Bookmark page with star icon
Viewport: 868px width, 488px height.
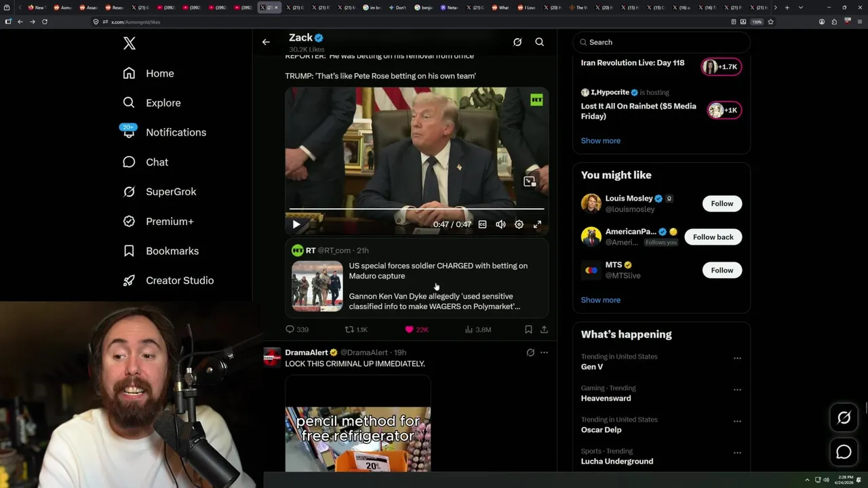pos(770,22)
